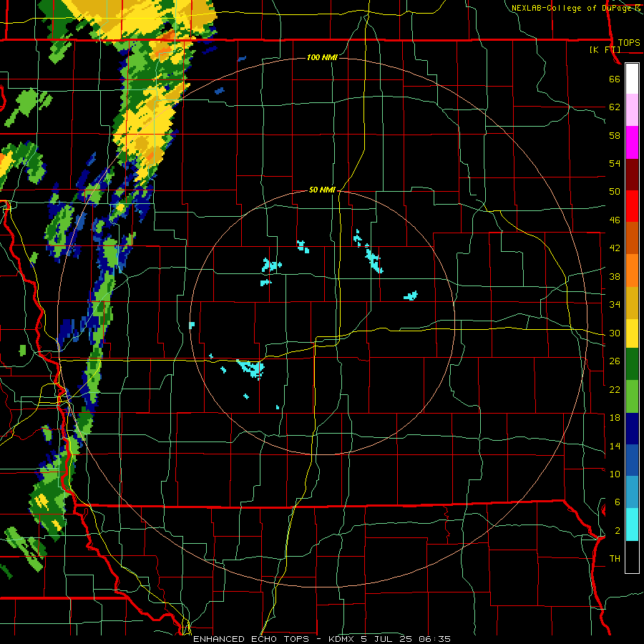Click the ENHANCED ECHO TOPS product title
Viewport: 644px width, 644px height.
[x=253, y=639]
